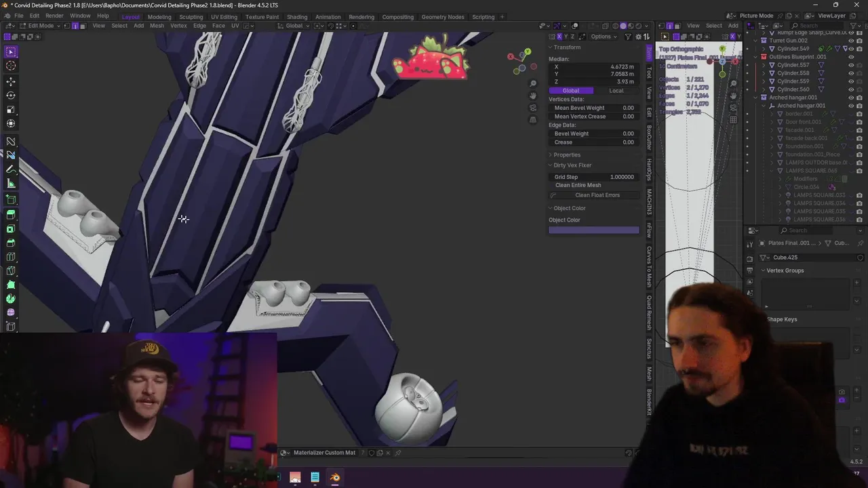The image size is (868, 488).
Task: Select the Inset Faces tool
Action: click(x=11, y=228)
